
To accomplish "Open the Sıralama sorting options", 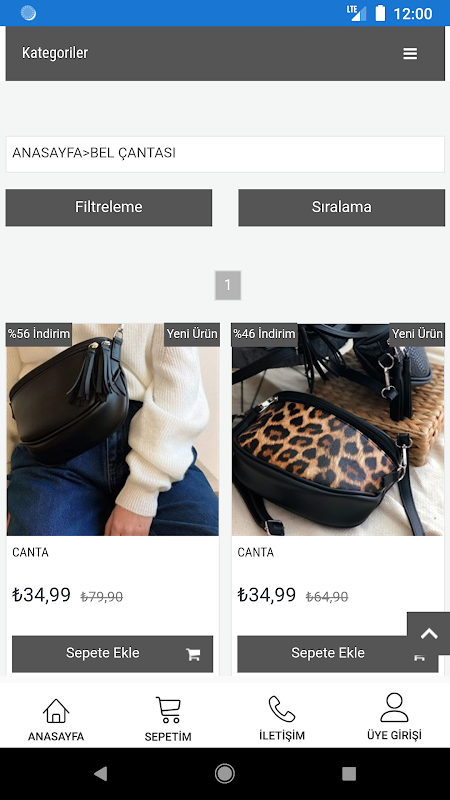I will pos(341,207).
